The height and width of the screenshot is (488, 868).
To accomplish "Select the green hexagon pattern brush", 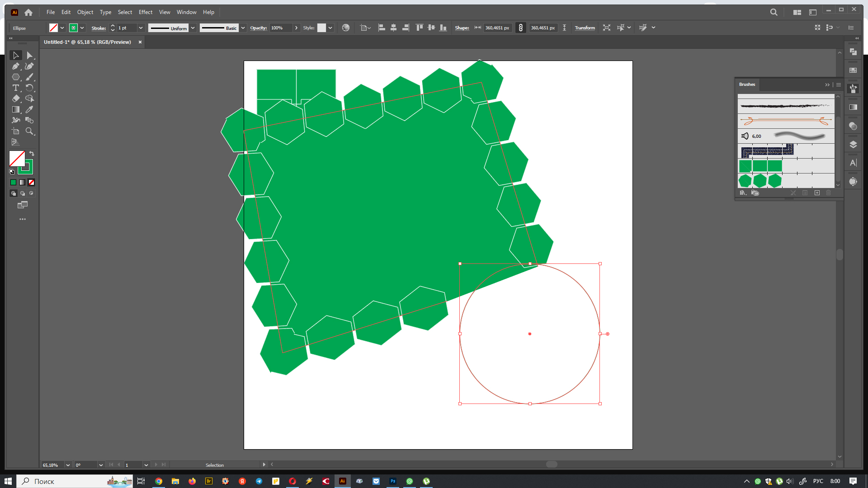I will [786, 181].
